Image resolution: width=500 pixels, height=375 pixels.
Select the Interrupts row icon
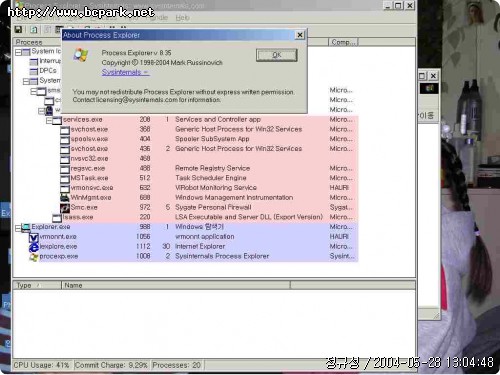pyautogui.click(x=34, y=61)
